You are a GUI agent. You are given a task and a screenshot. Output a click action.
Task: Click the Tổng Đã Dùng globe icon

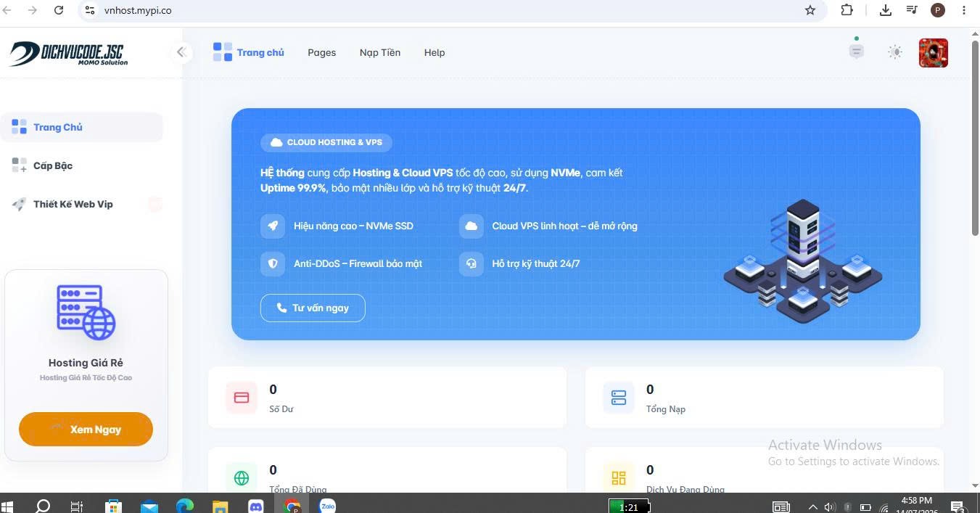[x=242, y=477]
